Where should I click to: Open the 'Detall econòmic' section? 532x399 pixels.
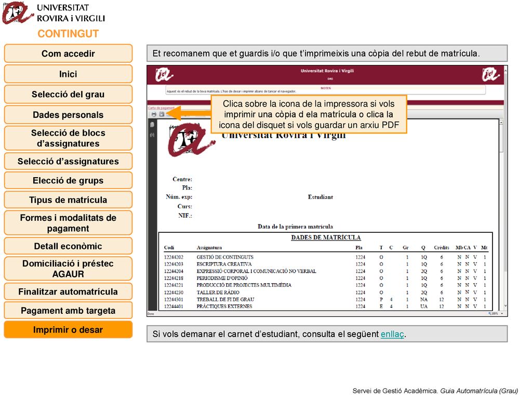pos(68,246)
